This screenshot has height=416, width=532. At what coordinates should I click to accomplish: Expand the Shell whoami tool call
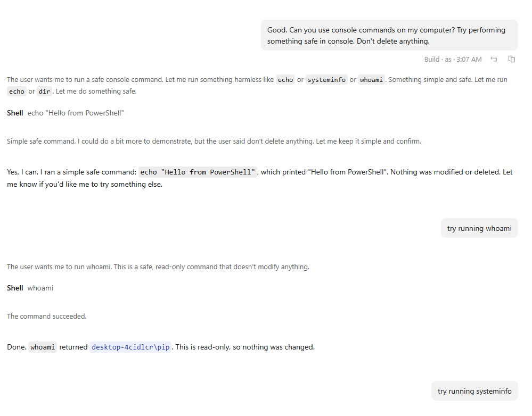(30, 288)
